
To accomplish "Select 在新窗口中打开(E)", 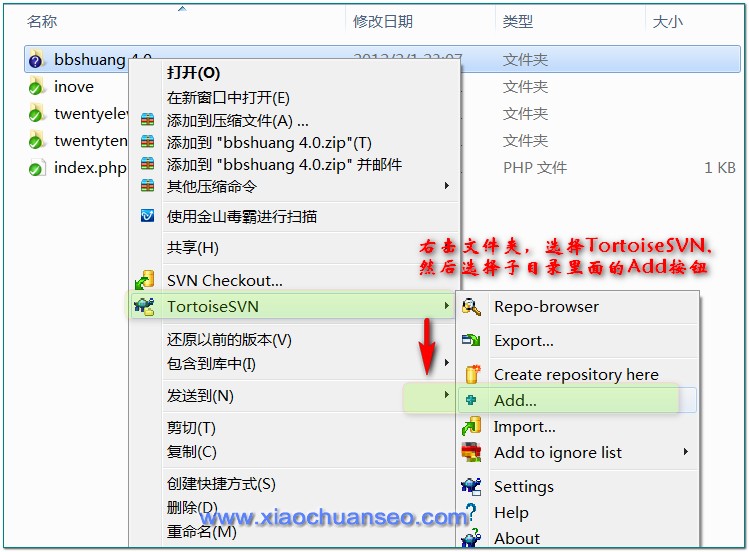I will click(228, 98).
